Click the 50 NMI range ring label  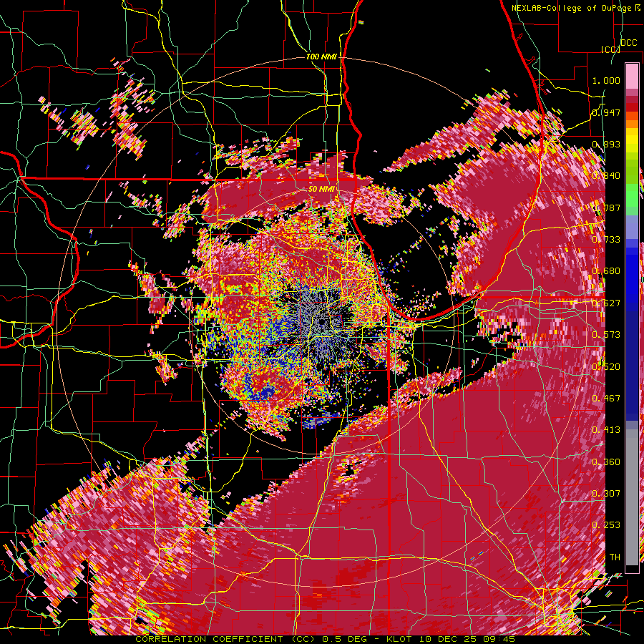[321, 190]
